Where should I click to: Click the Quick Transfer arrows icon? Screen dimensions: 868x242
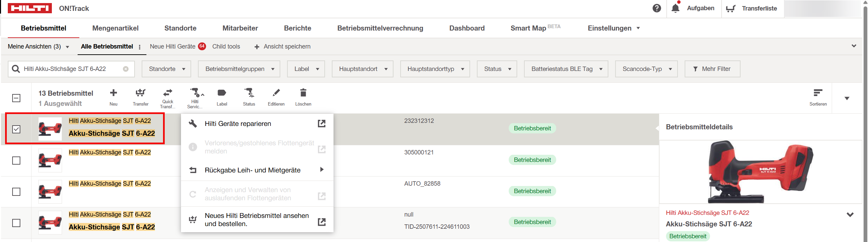[168, 92]
